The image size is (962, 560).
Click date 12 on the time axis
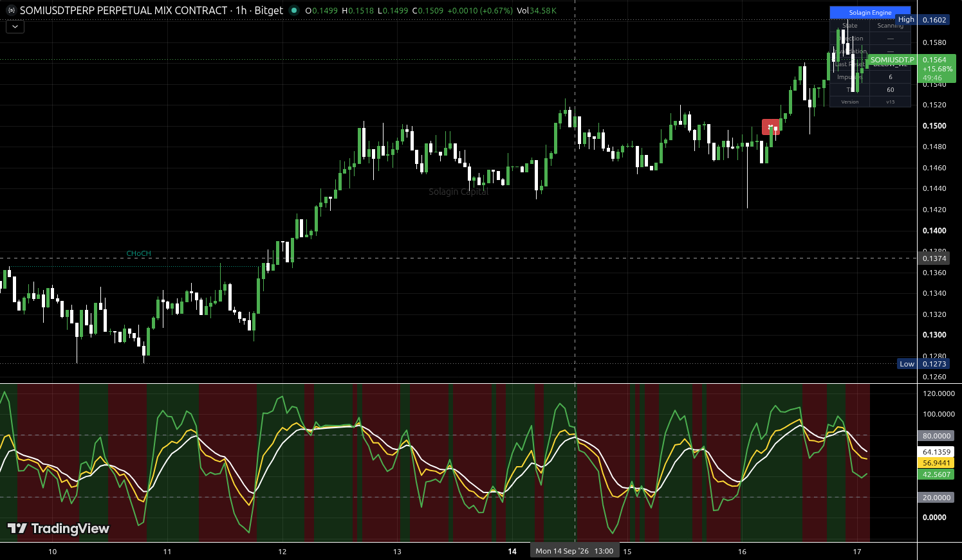click(282, 552)
